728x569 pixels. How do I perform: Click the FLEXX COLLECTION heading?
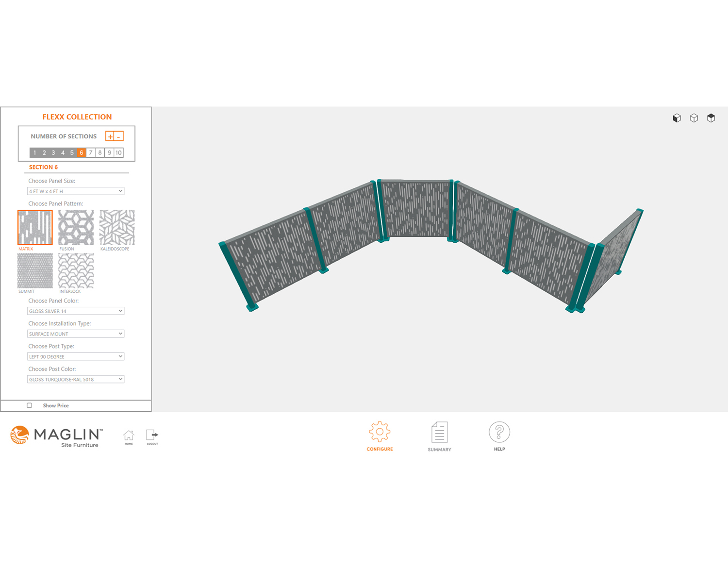[x=77, y=117]
